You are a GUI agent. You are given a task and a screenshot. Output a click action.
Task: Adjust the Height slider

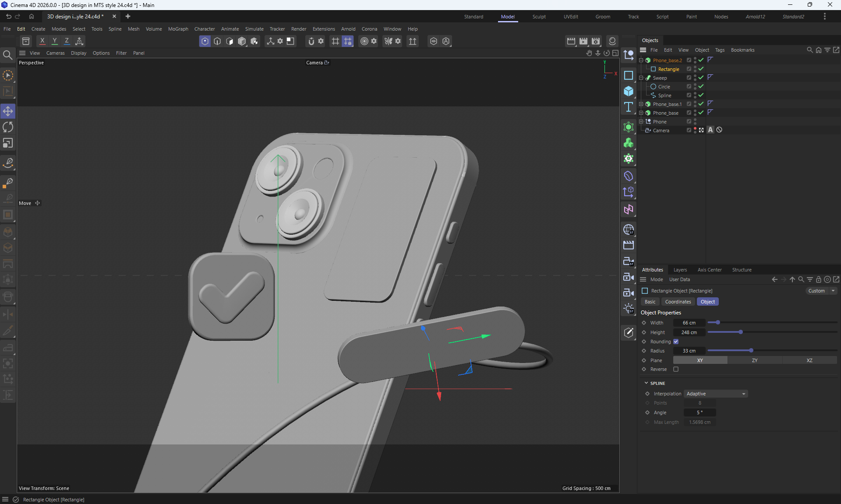[740, 332]
